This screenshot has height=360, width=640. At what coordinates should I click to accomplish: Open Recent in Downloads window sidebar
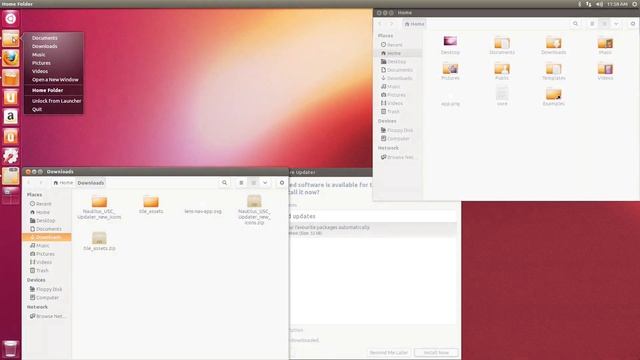tap(41, 204)
